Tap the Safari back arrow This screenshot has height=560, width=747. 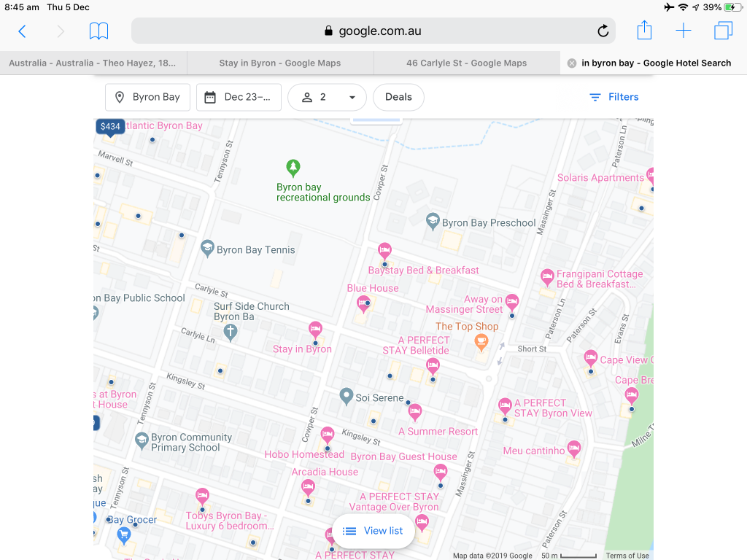pos(22,31)
